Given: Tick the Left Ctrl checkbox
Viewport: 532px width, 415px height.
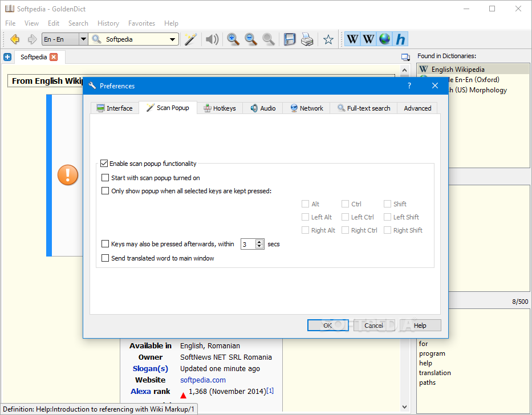Looking at the screenshot, I should click(x=345, y=217).
